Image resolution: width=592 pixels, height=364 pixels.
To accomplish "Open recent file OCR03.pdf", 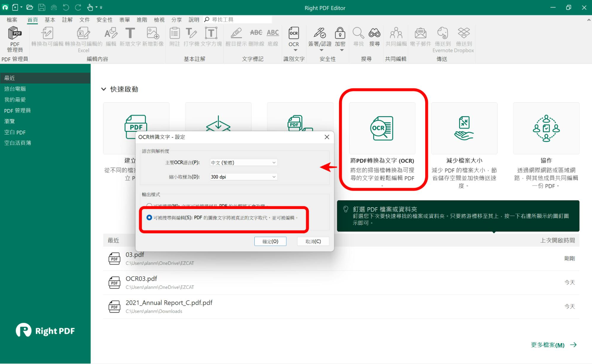I will pyautogui.click(x=141, y=279).
